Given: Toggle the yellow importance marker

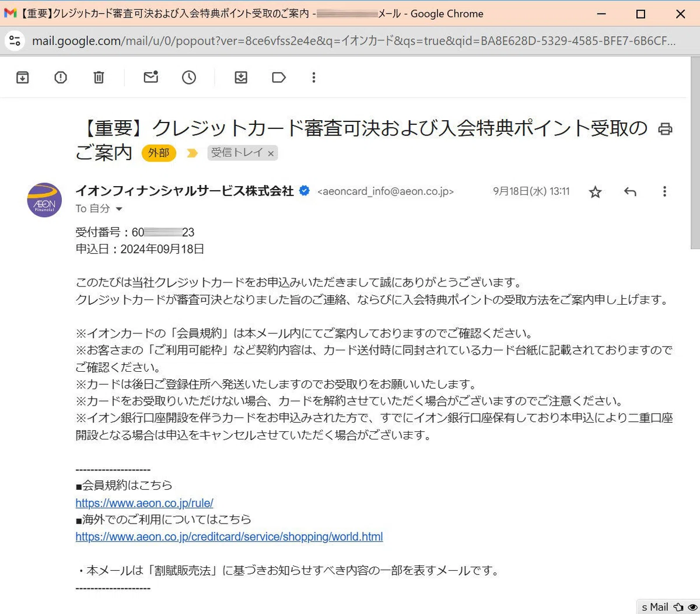Looking at the screenshot, I should pos(191,153).
